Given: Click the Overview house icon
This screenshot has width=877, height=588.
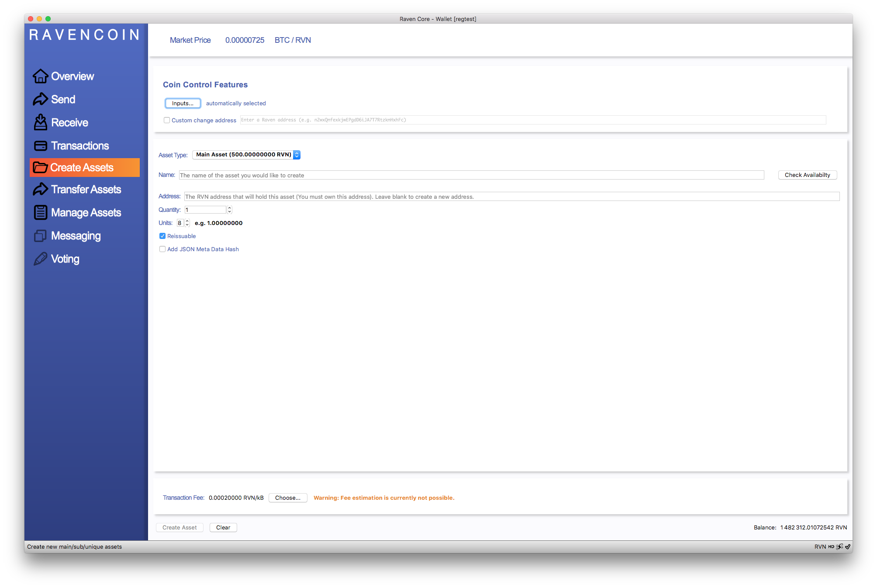Looking at the screenshot, I should point(40,76).
